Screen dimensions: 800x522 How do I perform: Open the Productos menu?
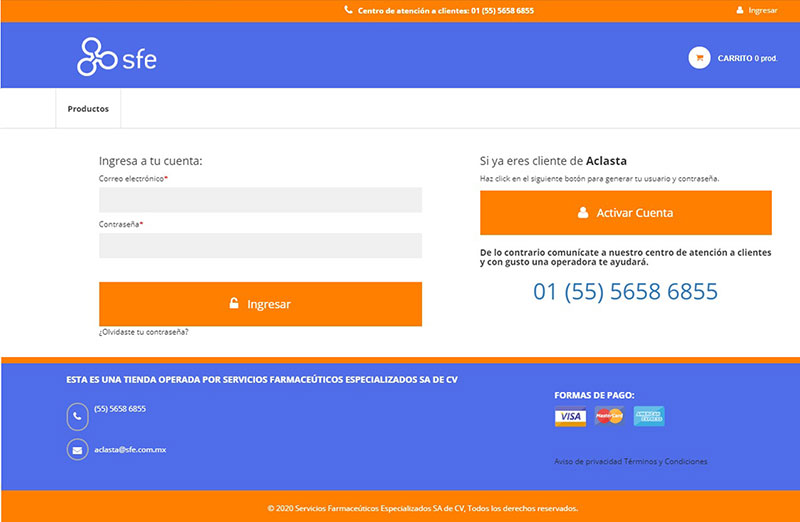point(88,109)
